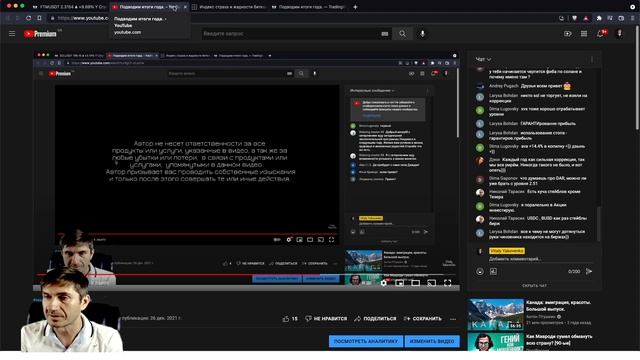
Task: Click the browser address bar URL
Action: click(x=83, y=18)
